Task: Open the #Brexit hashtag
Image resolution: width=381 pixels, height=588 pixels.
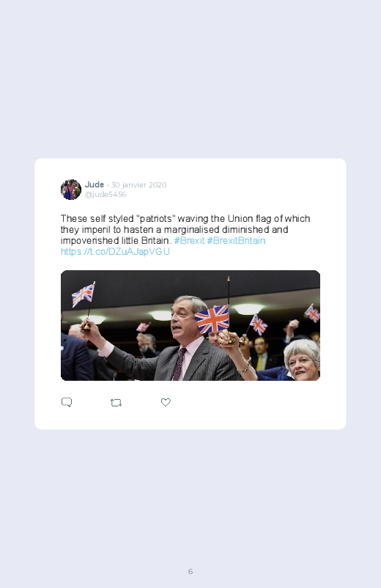Action: pos(189,240)
